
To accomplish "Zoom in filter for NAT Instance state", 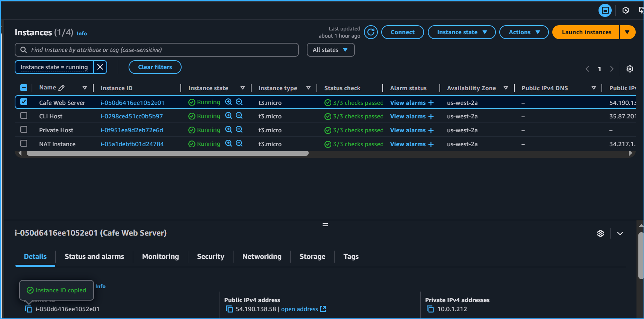I will (229, 144).
